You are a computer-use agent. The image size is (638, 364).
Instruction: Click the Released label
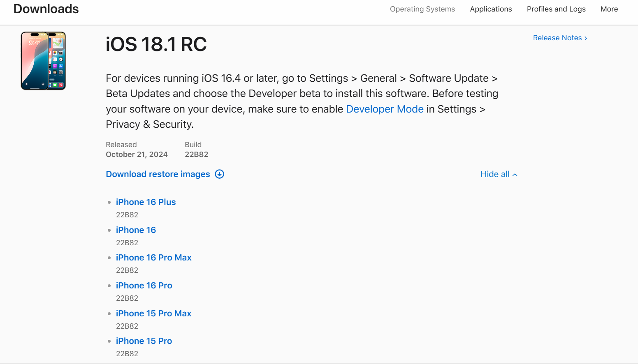click(x=121, y=145)
